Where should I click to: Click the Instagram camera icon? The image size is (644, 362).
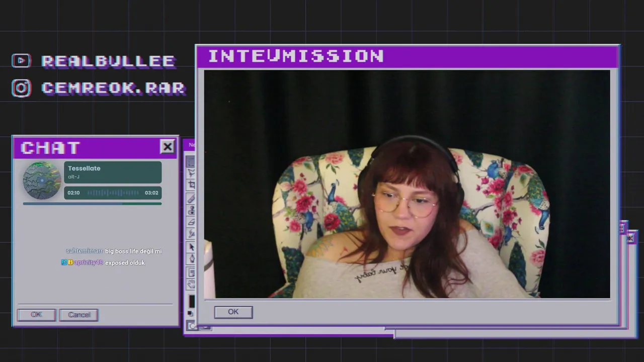pyautogui.click(x=21, y=88)
